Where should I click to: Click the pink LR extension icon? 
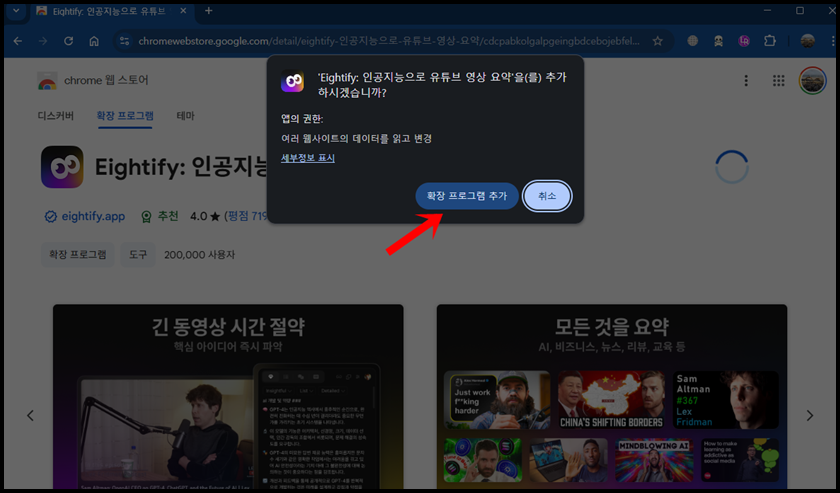(x=744, y=41)
